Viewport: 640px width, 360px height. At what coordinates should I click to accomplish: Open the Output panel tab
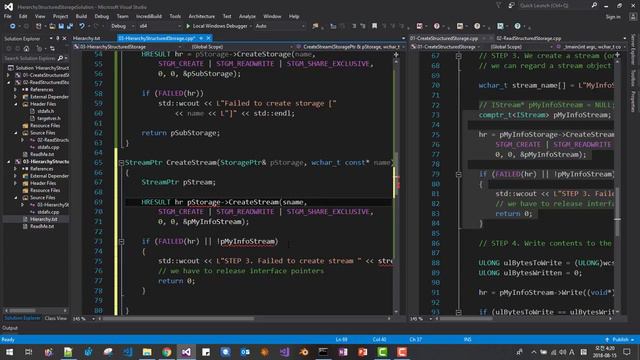coord(10,328)
